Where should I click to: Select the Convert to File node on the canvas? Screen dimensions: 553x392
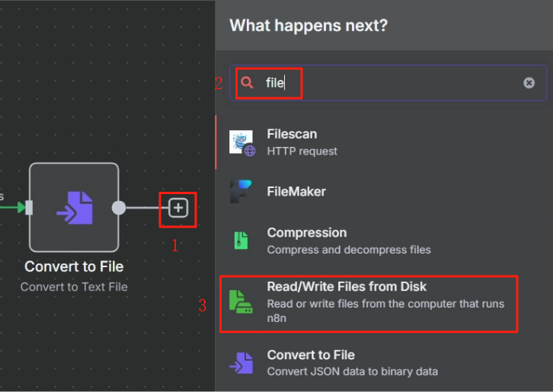pos(74,207)
